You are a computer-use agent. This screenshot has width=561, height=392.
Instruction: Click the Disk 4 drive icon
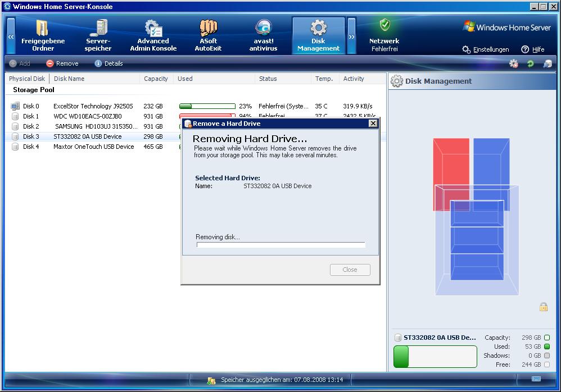[x=15, y=147]
